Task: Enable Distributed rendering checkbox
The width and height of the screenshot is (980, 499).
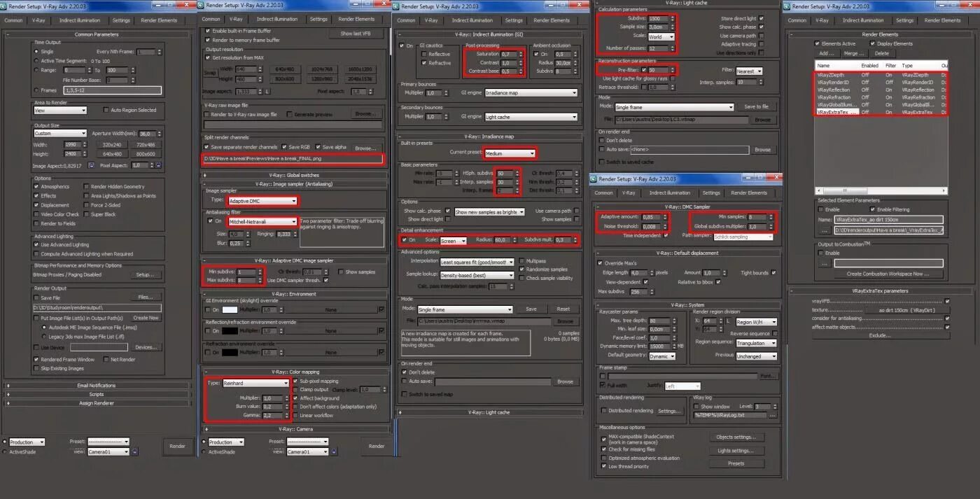Action: [603, 411]
